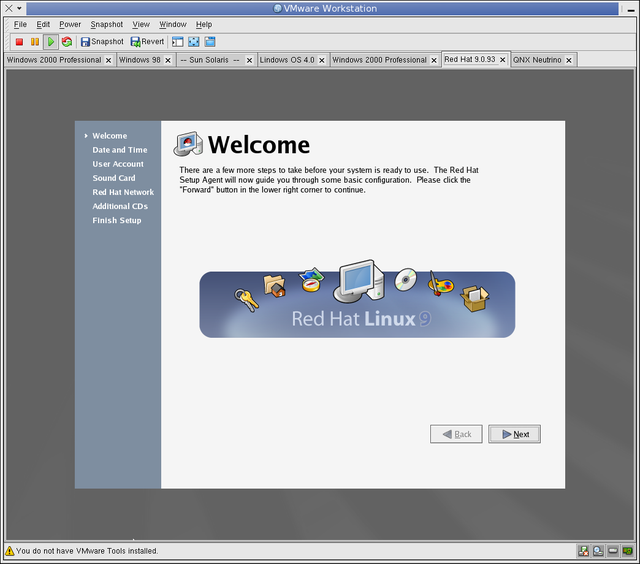This screenshot has width=640, height=564.
Task: Click the VMware Tools warning icon
Action: (x=10, y=551)
